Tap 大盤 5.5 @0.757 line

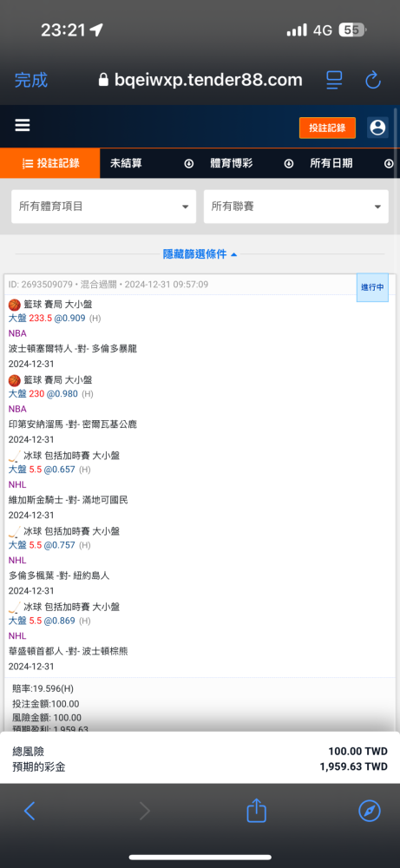coord(49,545)
